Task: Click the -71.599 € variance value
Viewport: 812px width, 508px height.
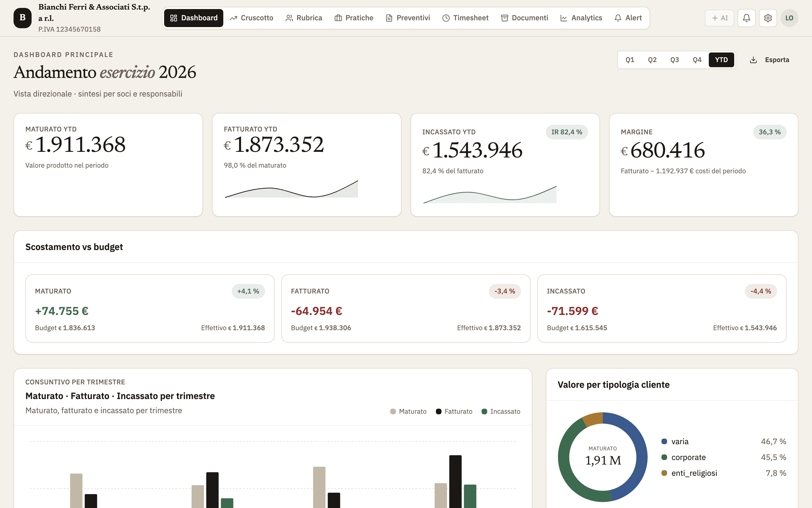Action: coord(572,311)
